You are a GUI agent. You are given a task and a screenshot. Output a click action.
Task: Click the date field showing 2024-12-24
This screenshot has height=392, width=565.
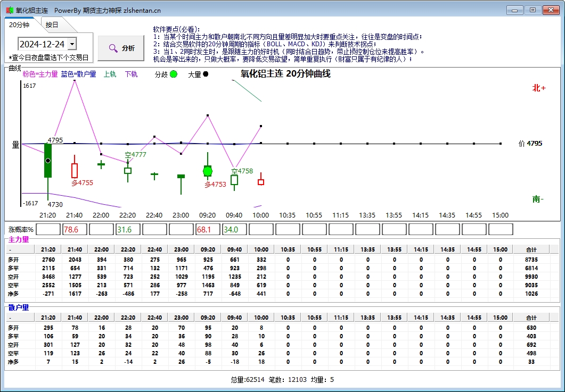[42, 44]
